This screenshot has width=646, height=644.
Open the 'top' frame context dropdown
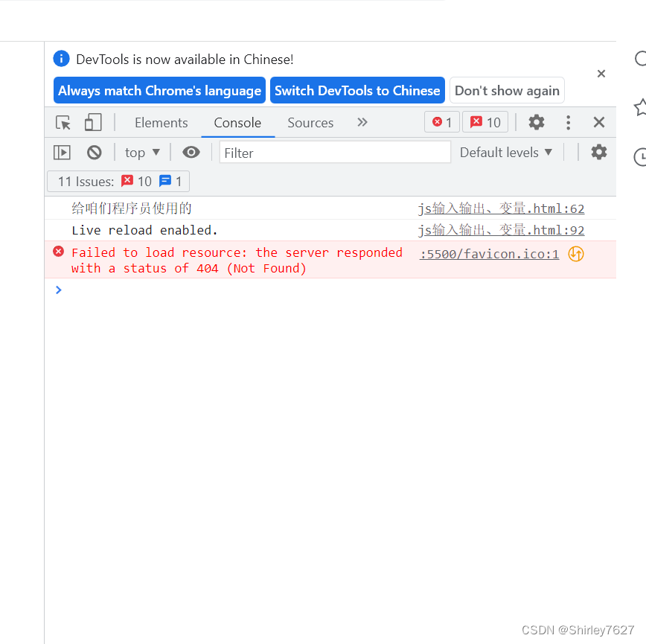141,152
